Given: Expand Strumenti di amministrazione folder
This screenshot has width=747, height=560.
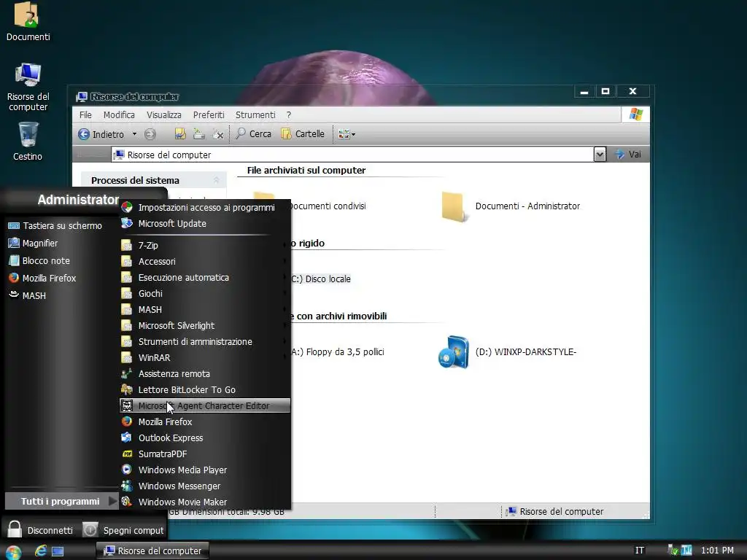Looking at the screenshot, I should tap(204, 342).
